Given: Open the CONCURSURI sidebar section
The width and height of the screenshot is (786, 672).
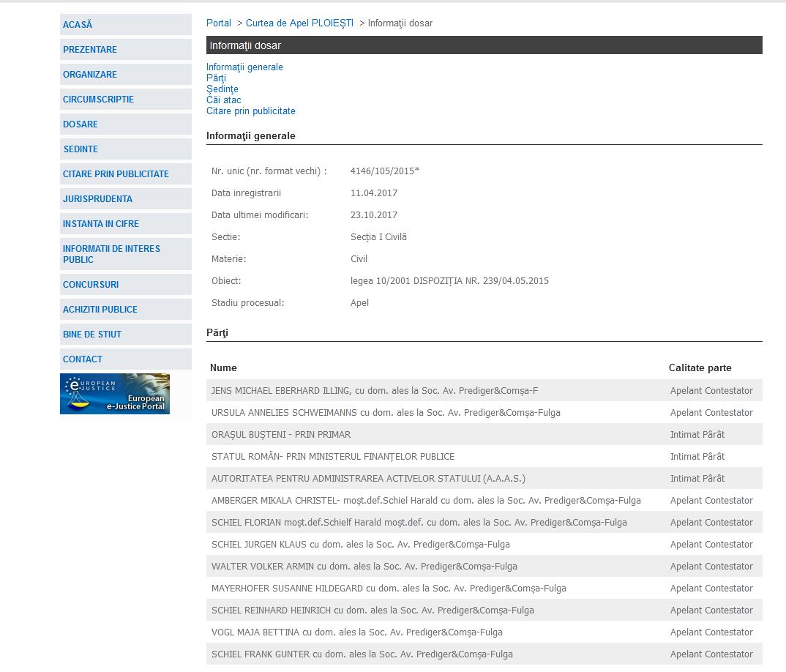Looking at the screenshot, I should coord(91,285).
